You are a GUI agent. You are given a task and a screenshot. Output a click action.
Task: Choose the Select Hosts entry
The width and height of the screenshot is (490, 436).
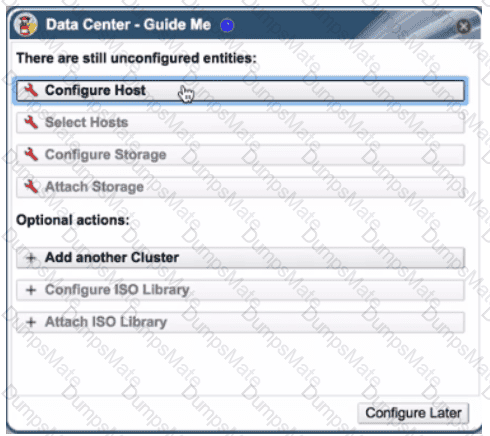click(240, 122)
